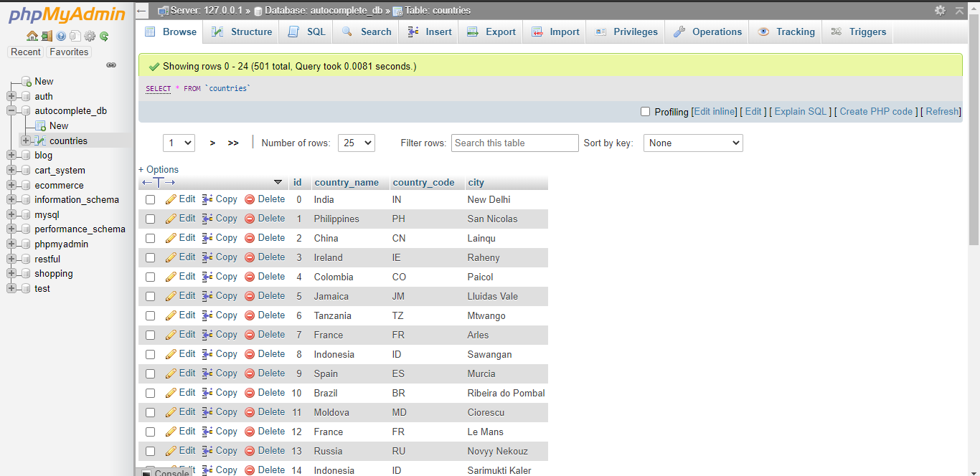Open the help documentation question mark icon
The height and width of the screenshot is (476, 980).
(61, 36)
